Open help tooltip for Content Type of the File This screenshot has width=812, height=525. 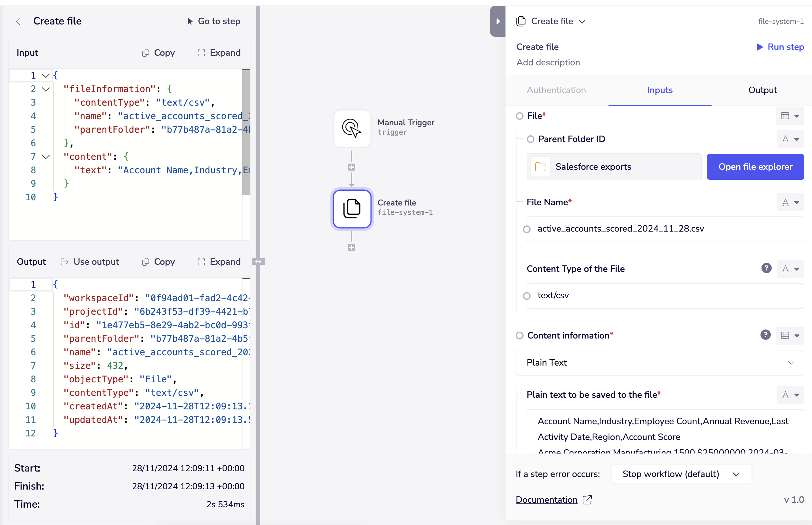[766, 269]
